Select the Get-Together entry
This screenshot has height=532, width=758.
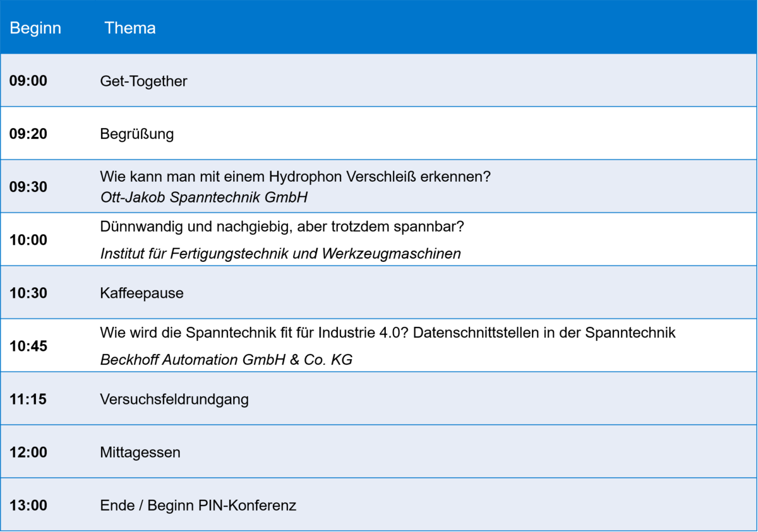click(x=144, y=81)
